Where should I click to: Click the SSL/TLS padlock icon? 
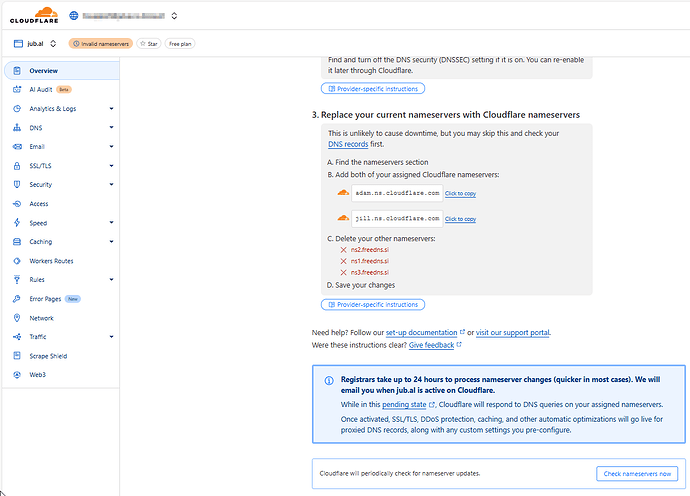pyautogui.click(x=17, y=165)
